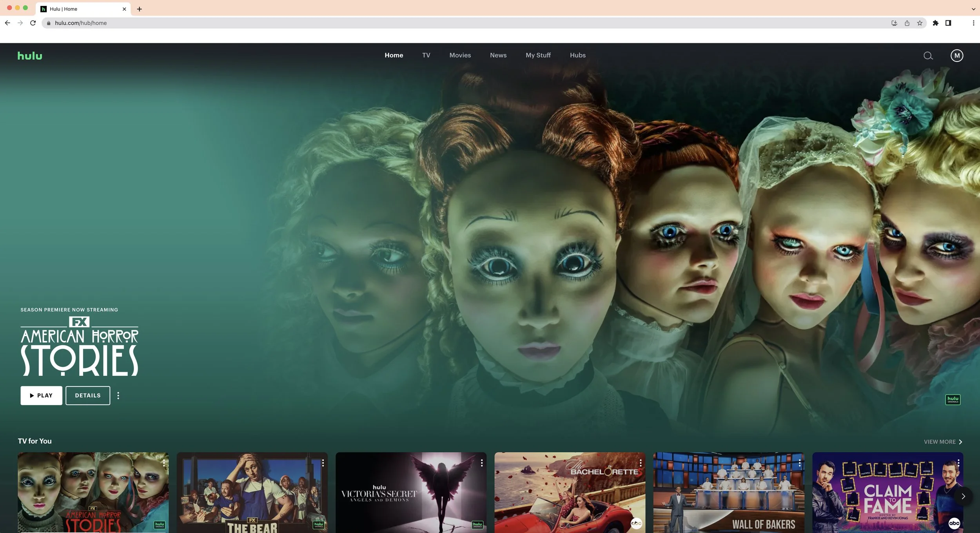Open the My Stuff tab
Screen dimensions: 980x533
pyautogui.click(x=538, y=55)
